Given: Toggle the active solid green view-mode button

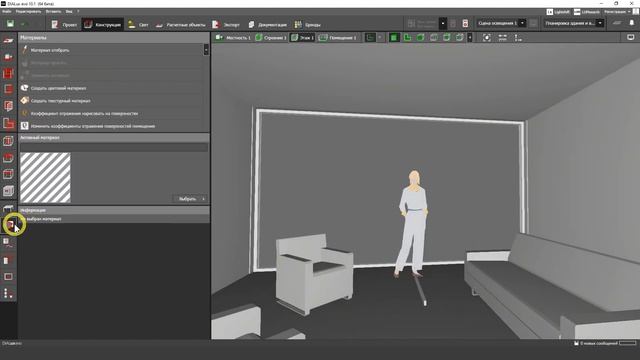Looking at the screenshot, I should tap(394, 38).
